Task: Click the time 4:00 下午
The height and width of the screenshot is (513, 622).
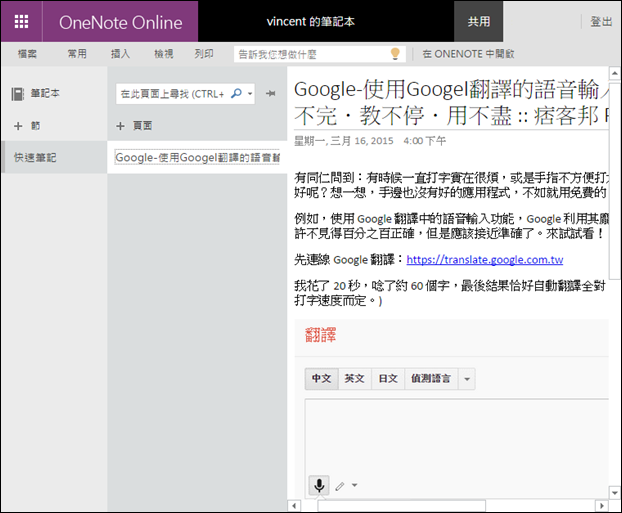Action: click(424, 141)
